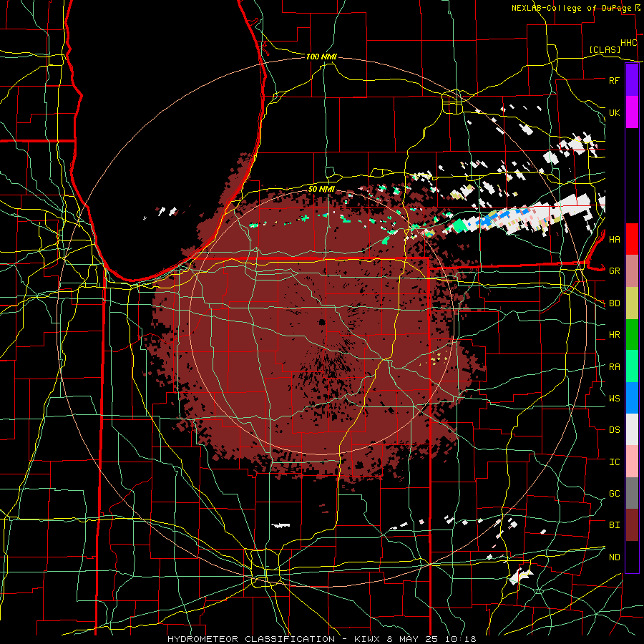Click the HR green legend swatch
The image size is (644, 644).
click(x=632, y=334)
